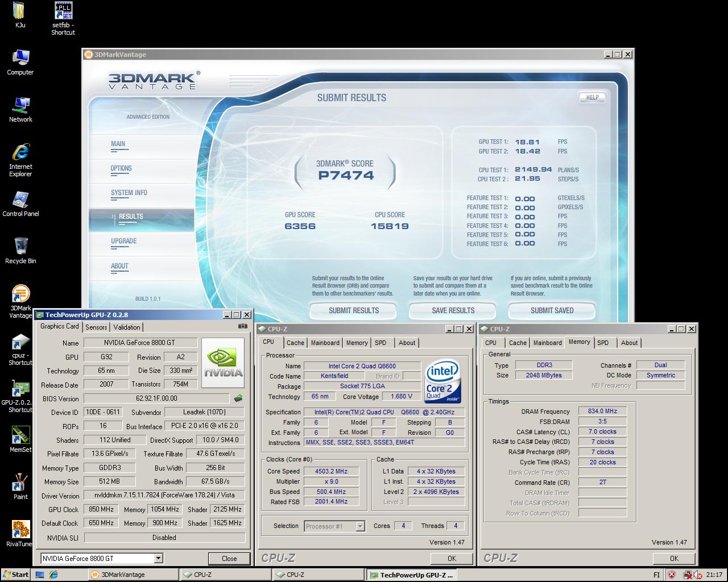Screen dimensions: 728x582
Task: Select Graphics Card tab in GPU-Z
Action: point(60,326)
